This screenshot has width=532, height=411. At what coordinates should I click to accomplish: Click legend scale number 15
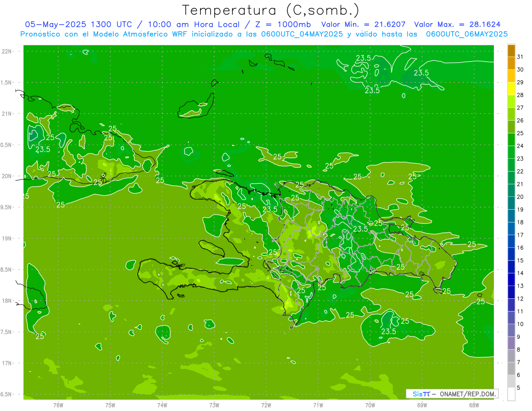coord(520,260)
